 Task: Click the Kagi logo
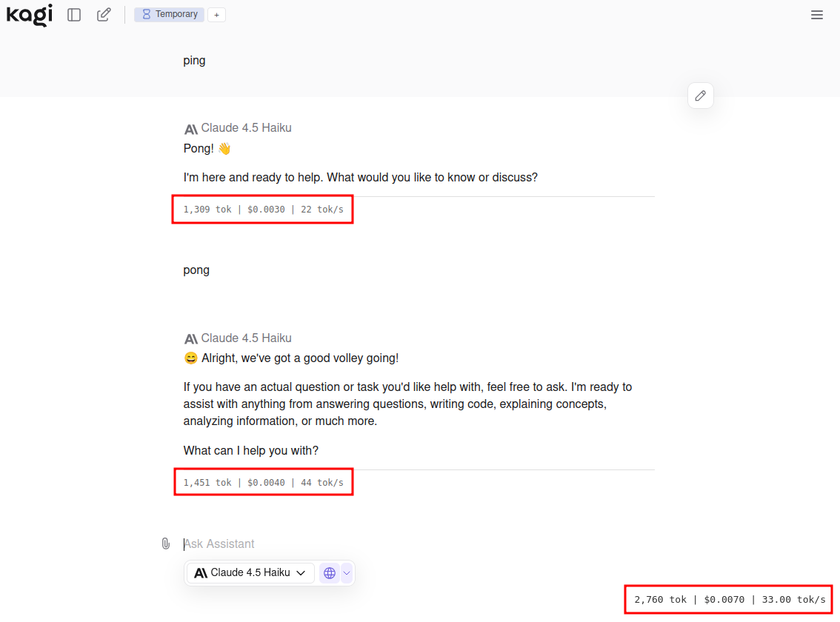30,15
